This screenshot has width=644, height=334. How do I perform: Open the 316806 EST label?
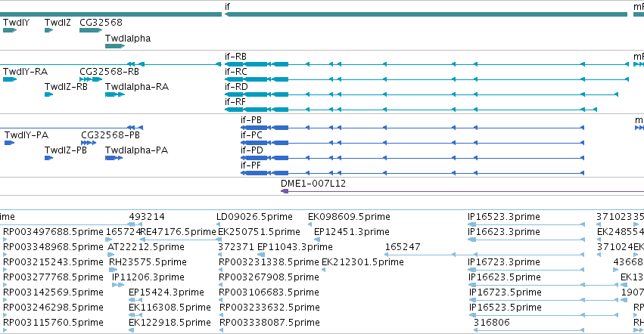click(492, 323)
